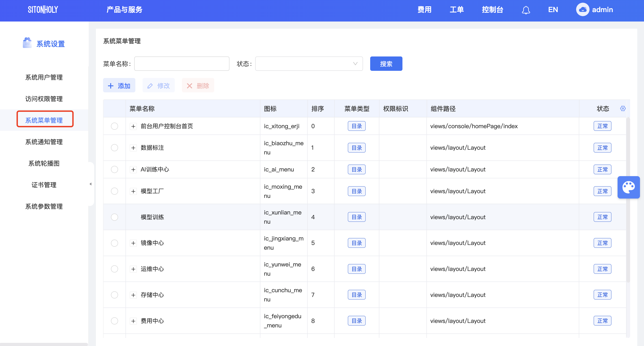Expand the 镜像中心 menu row
Image resolution: width=644 pixels, height=346 pixels.
pyautogui.click(x=133, y=243)
